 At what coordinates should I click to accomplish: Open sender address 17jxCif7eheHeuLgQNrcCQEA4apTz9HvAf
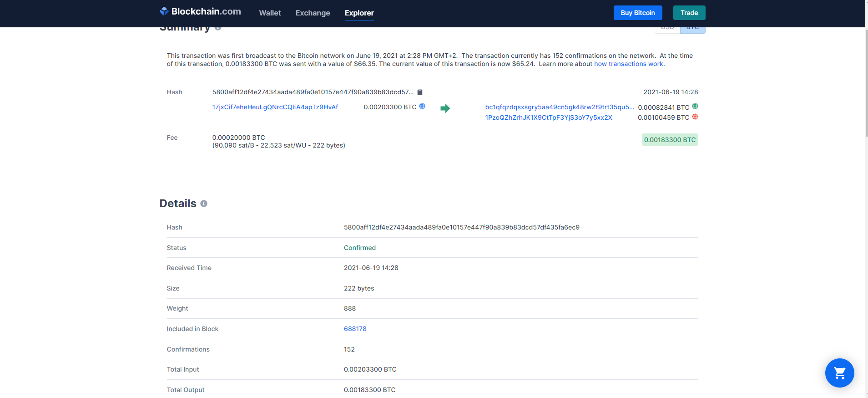click(x=275, y=107)
